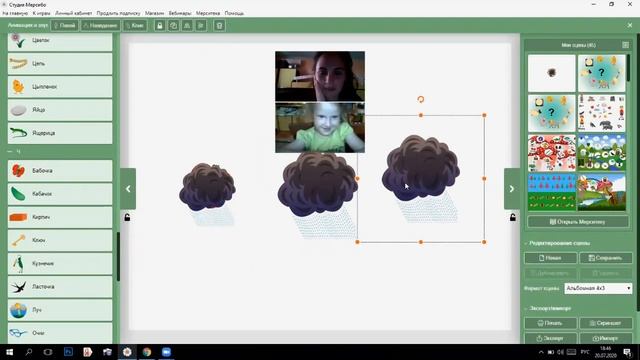Click the middle storm cloud
The height and width of the screenshot is (360, 640).
[318, 184]
